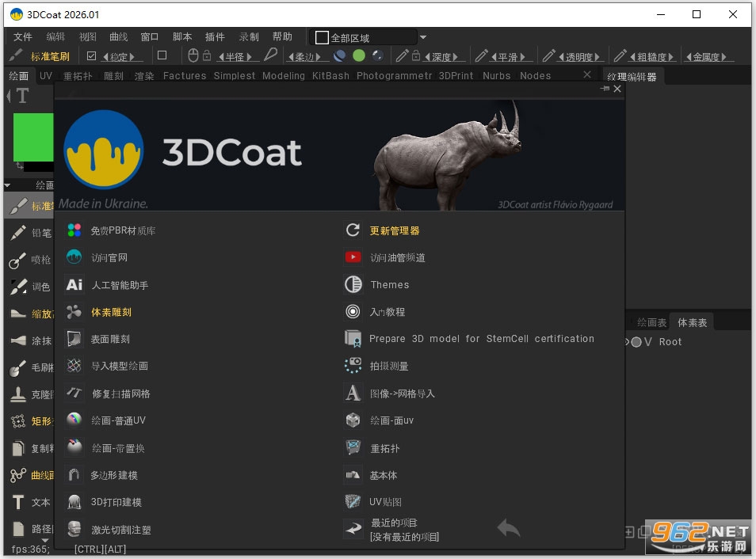
Task: Open the Help (帮助) menu
Action: (x=282, y=37)
